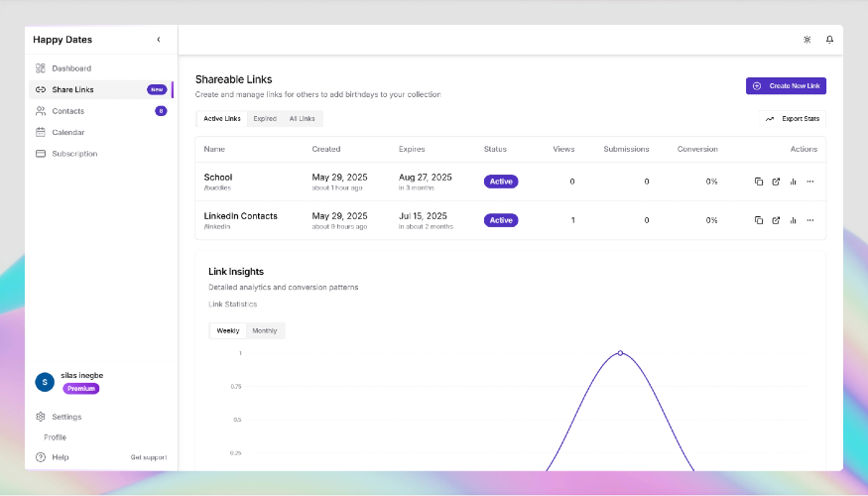868x496 pixels.
Task: Open Dashboard from the sidebar
Action: coord(101,68)
